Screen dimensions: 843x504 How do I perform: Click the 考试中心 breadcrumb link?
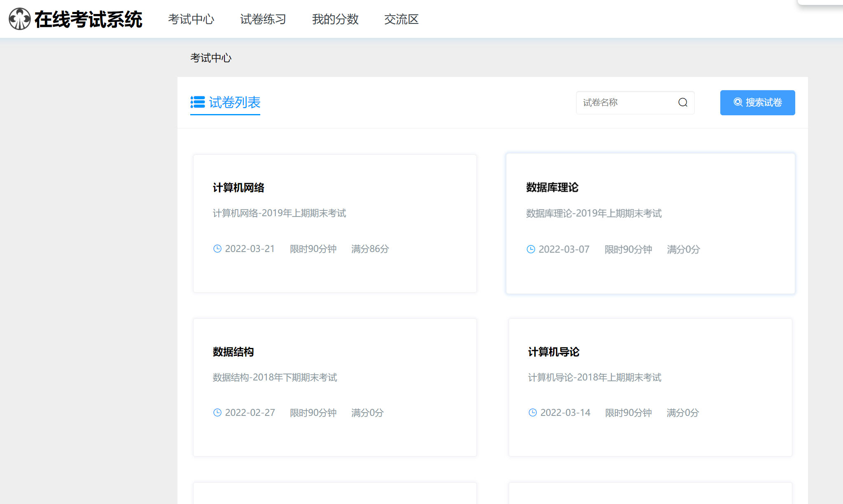pyautogui.click(x=211, y=58)
